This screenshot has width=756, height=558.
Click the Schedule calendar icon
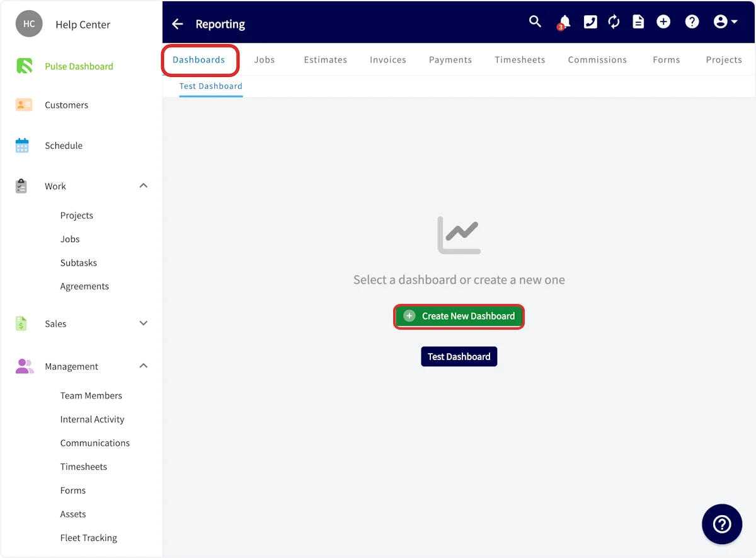click(22, 145)
